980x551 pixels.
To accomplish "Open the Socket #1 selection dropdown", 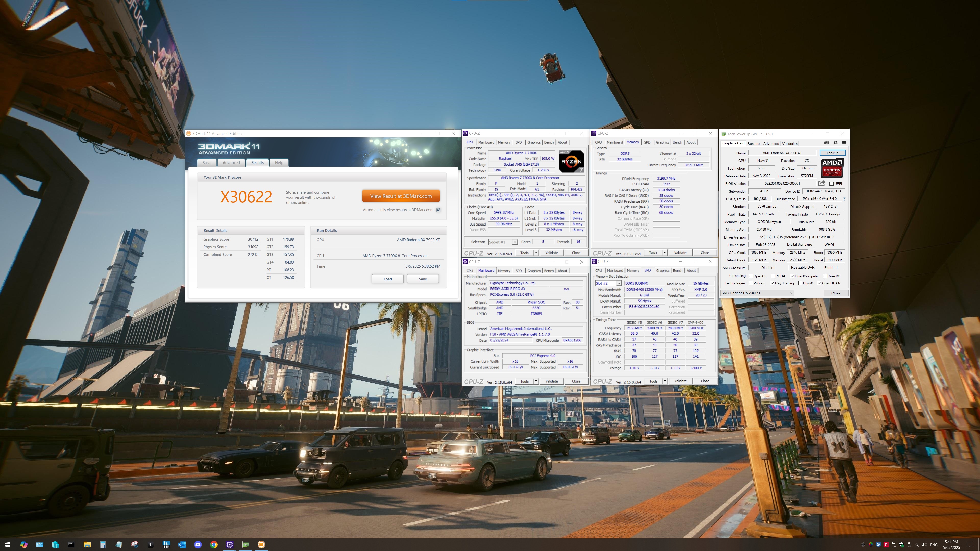I will pyautogui.click(x=503, y=242).
